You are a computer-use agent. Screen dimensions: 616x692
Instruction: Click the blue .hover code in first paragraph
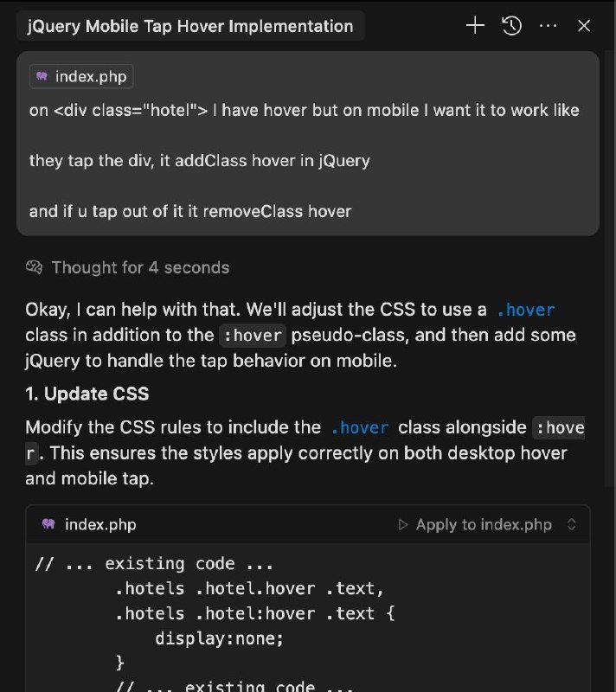pos(525,310)
